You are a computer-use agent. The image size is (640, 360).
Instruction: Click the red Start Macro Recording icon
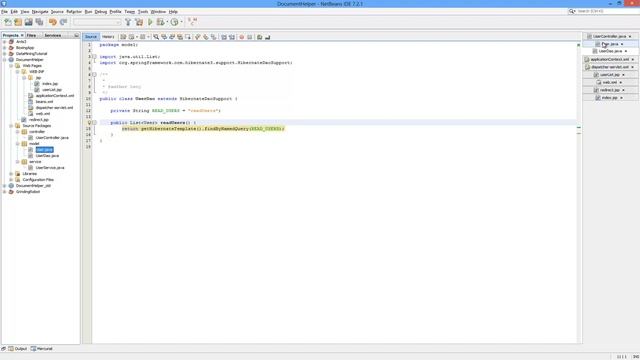[x=241, y=37]
